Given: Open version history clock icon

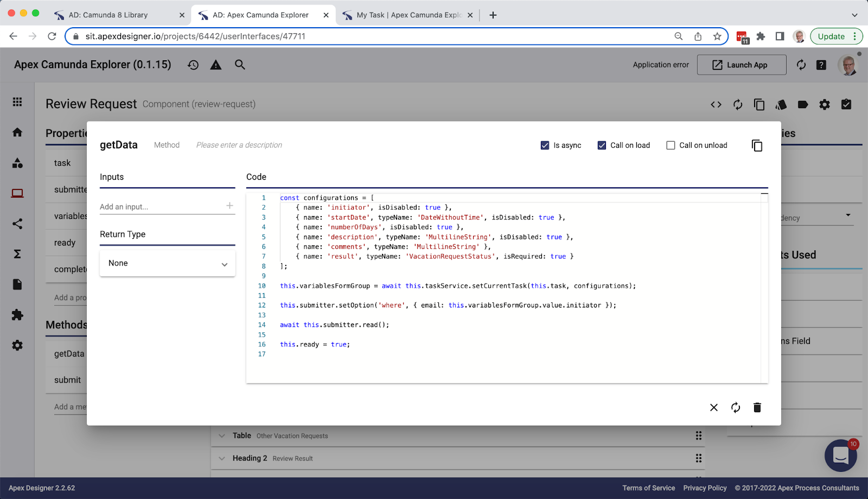Looking at the screenshot, I should click(x=193, y=65).
